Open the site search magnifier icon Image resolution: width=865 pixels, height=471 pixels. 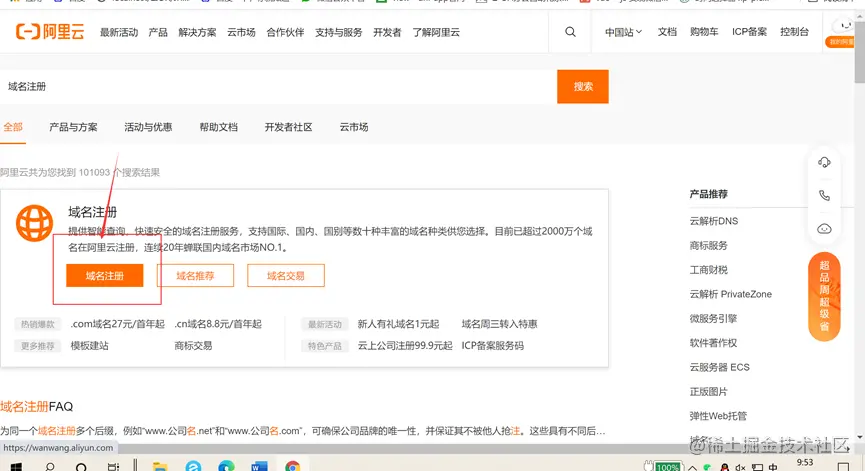[570, 32]
